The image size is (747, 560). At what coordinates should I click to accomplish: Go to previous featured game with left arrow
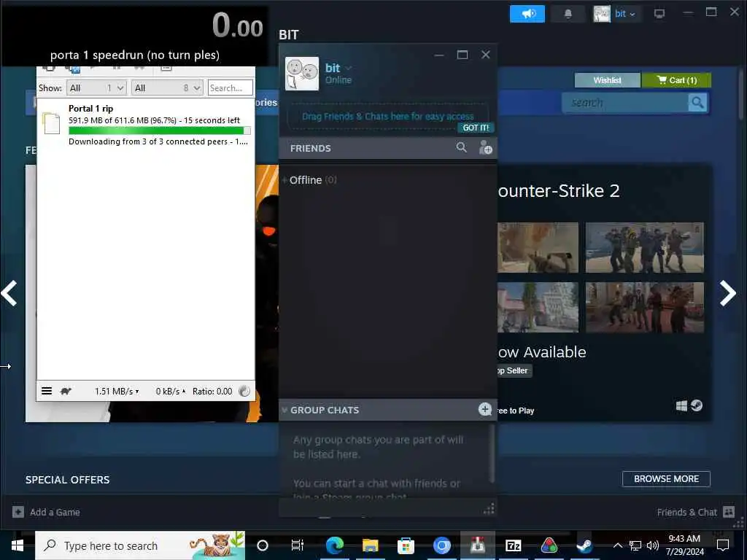coord(9,293)
